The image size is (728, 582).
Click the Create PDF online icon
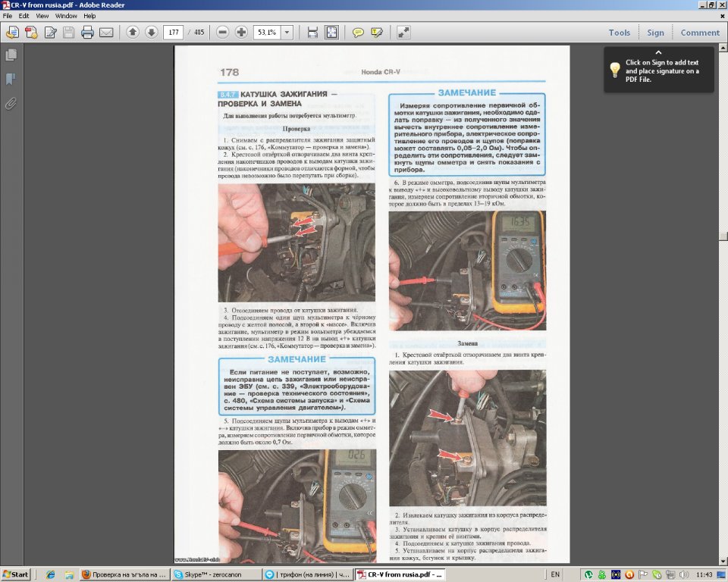click(x=32, y=33)
